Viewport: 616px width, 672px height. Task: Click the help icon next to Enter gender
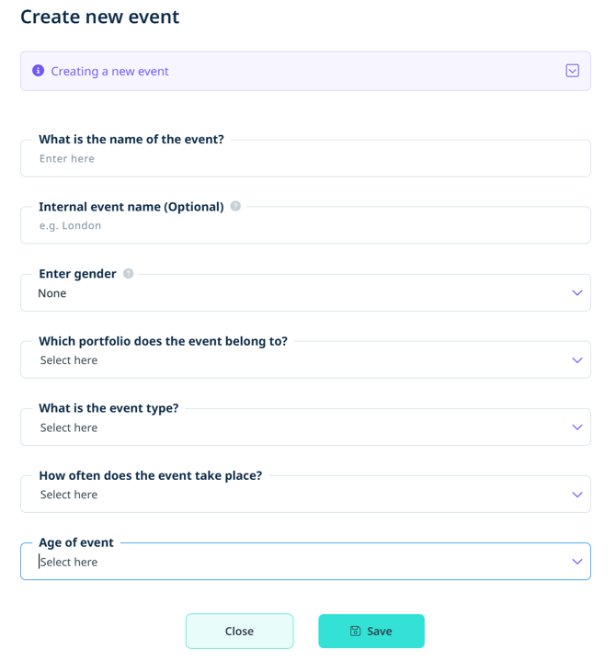[129, 274]
